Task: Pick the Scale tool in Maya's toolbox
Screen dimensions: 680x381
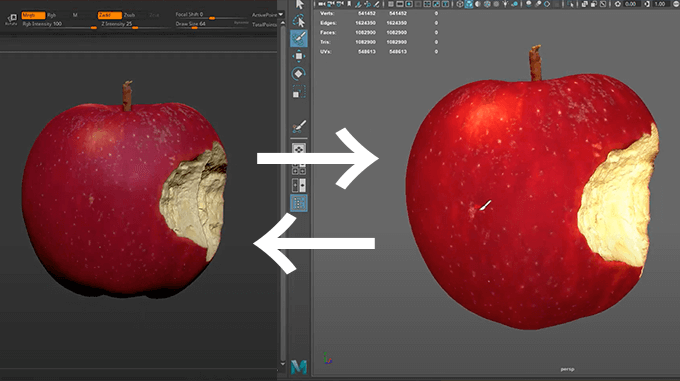Action: tap(299, 92)
